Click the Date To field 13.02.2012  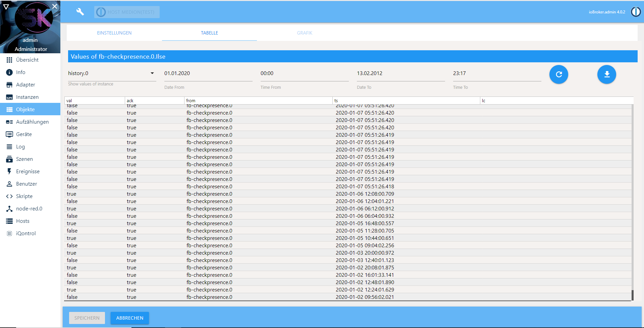coord(401,73)
